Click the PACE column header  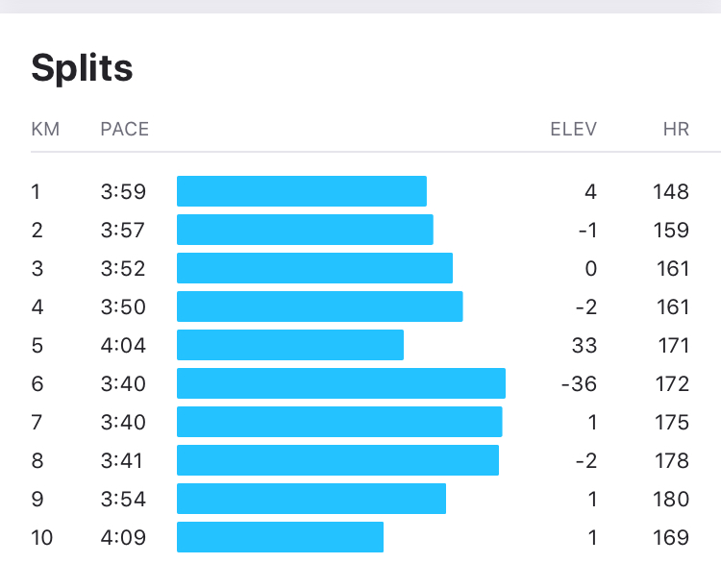[125, 129]
